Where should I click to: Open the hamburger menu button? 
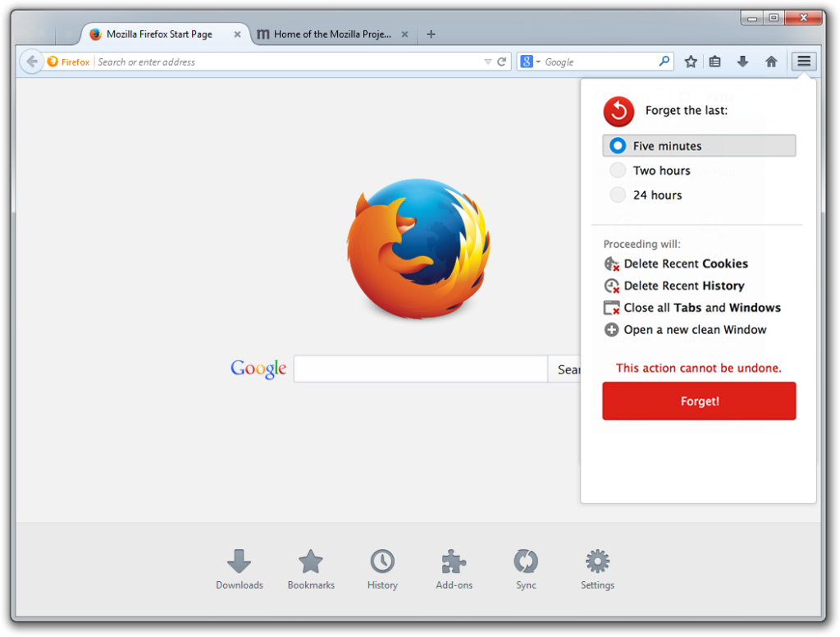(x=804, y=62)
